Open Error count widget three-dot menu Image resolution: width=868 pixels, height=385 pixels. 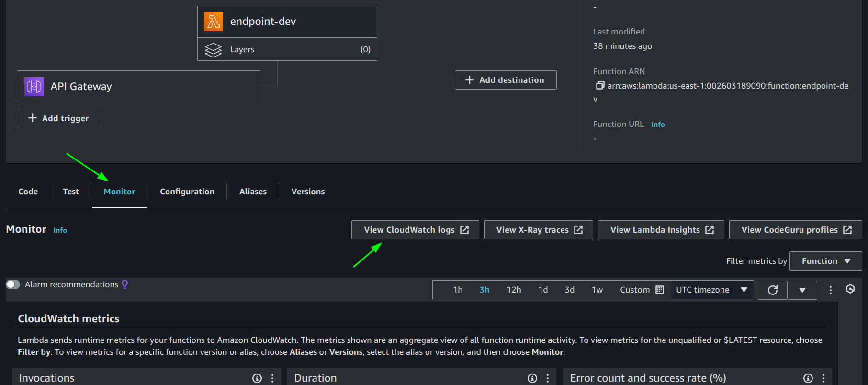[823, 378]
